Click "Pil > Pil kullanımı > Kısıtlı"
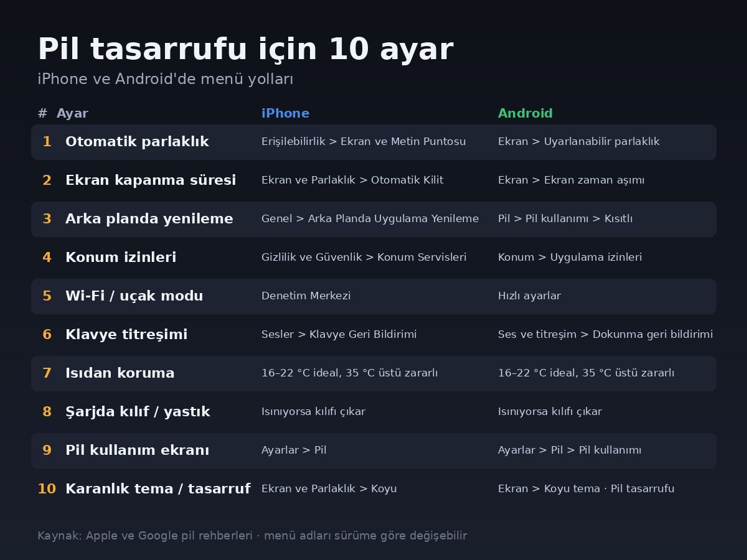747x560 pixels. click(x=565, y=219)
